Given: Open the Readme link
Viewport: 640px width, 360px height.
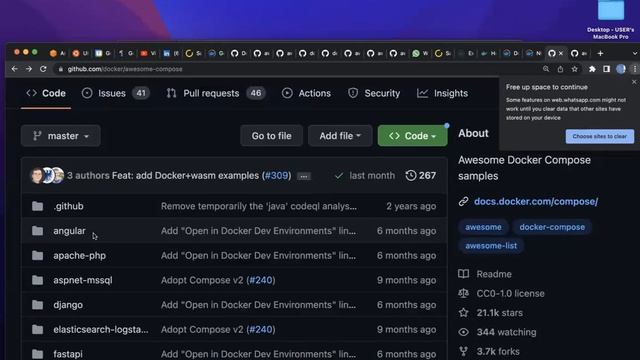Looking at the screenshot, I should coord(494,274).
